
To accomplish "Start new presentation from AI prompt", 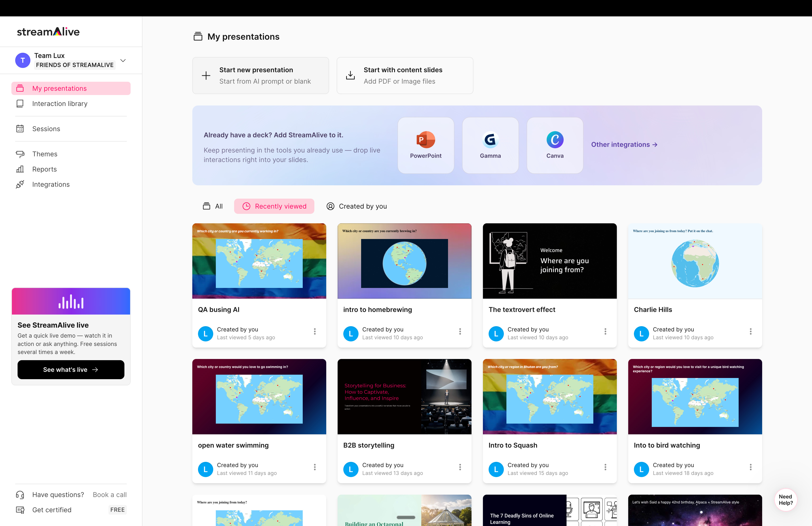I will point(261,76).
